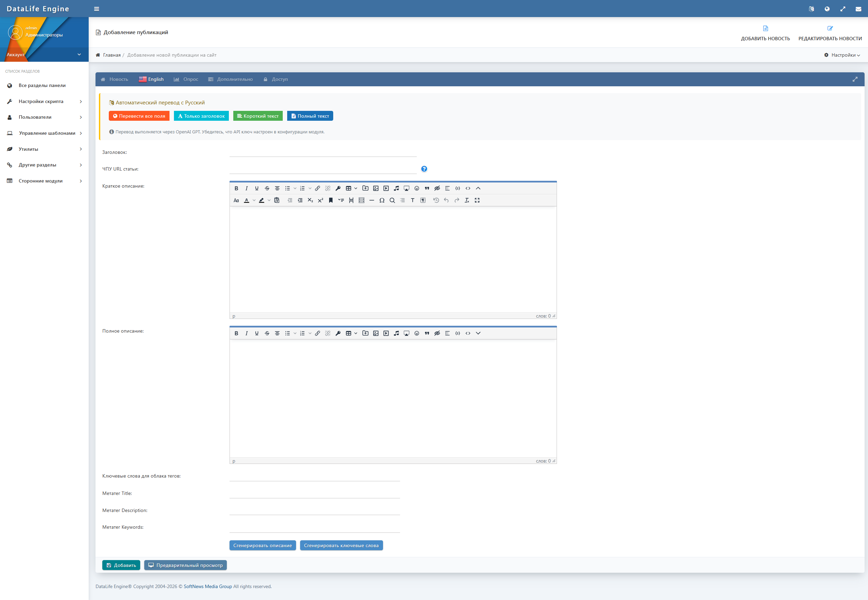Image resolution: width=868 pixels, height=600 pixels.
Task: Click the superscript icon
Action: (x=320, y=200)
